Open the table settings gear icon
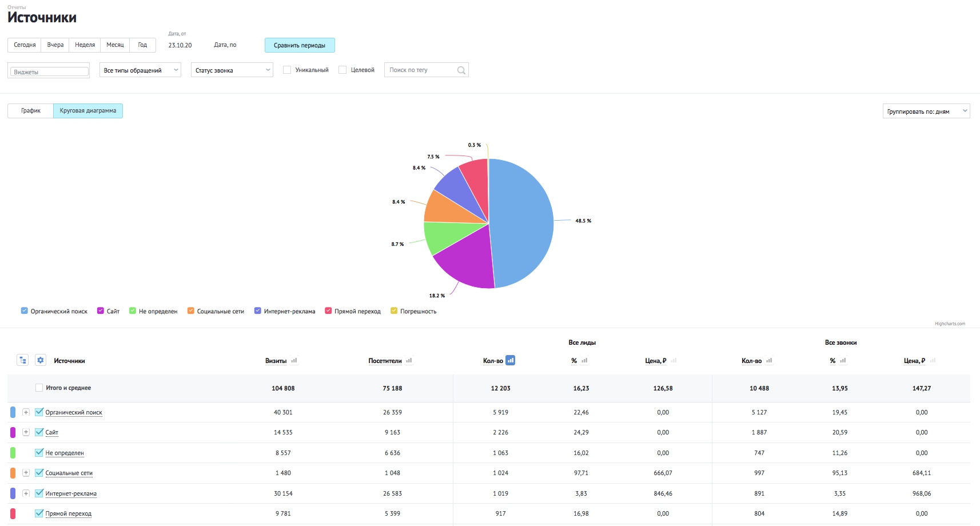980x526 pixels. pos(40,360)
